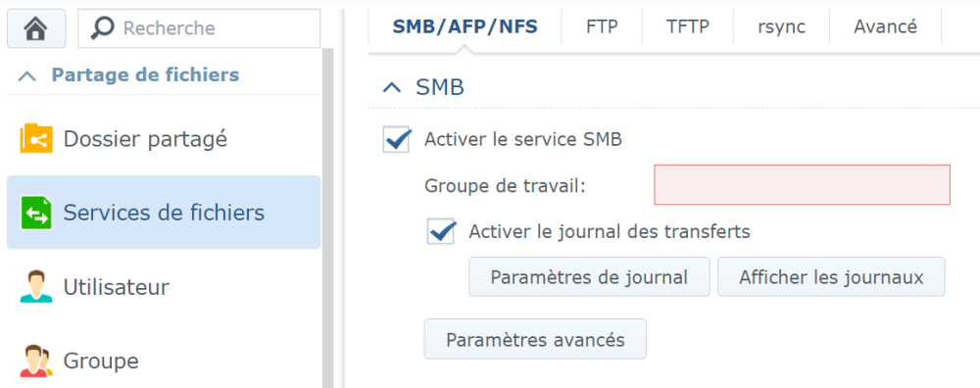Viewport: 980px width, 388px height.
Task: Click the sidebar vertical scrollbar
Action: 328,218
